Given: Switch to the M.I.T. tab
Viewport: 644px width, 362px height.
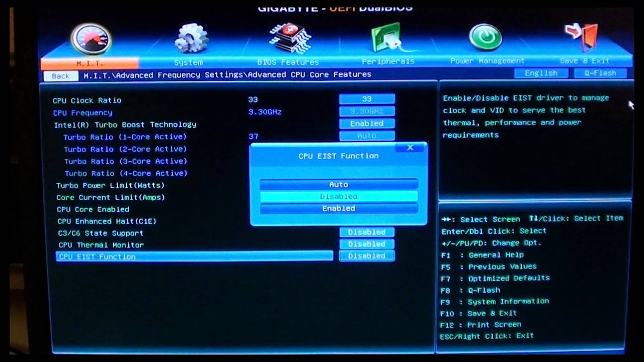Looking at the screenshot, I should [90, 63].
